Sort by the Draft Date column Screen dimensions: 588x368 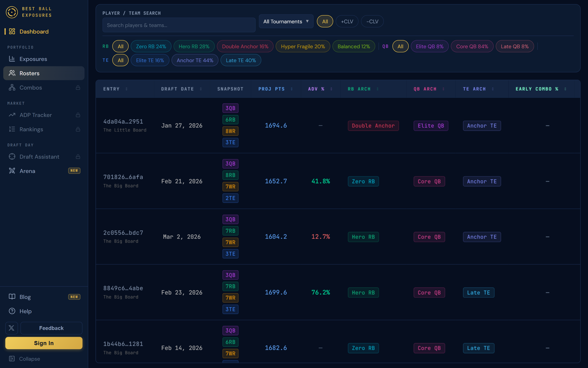[182, 89]
